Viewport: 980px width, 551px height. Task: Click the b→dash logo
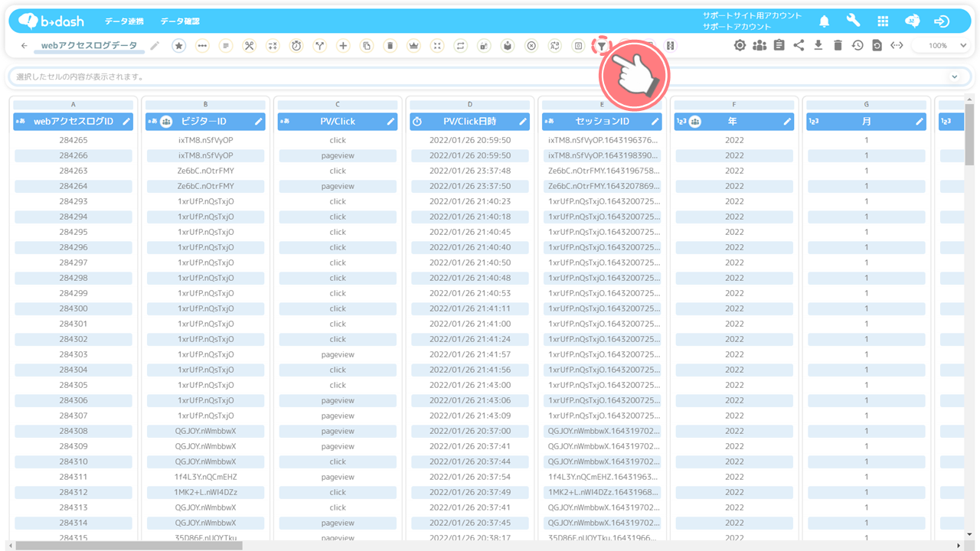coord(51,21)
